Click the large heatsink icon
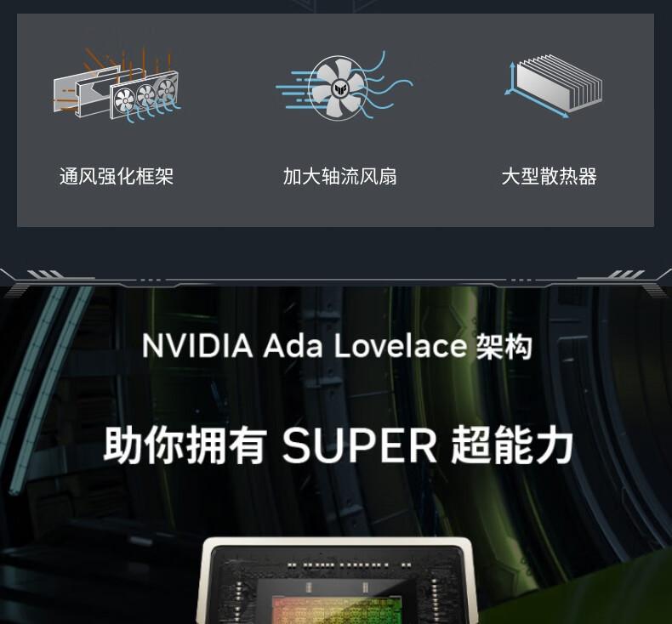Screen dimensions: 672x624 (x=554, y=86)
